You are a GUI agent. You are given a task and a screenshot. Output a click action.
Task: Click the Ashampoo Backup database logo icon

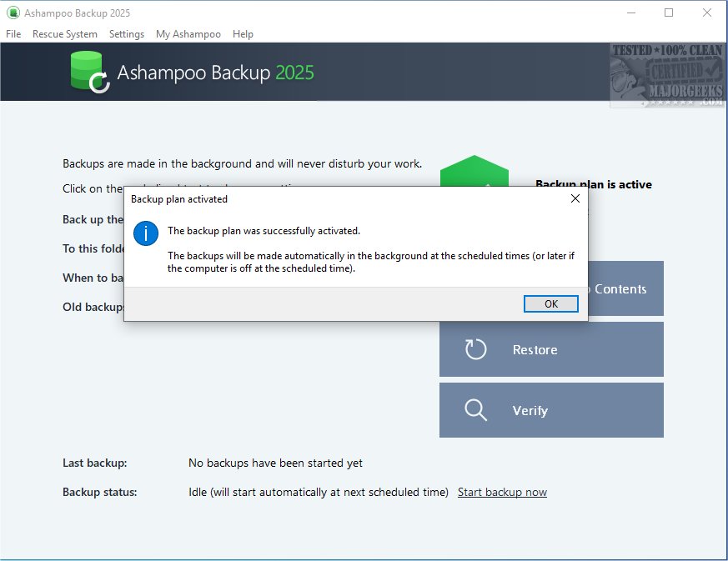coord(90,72)
